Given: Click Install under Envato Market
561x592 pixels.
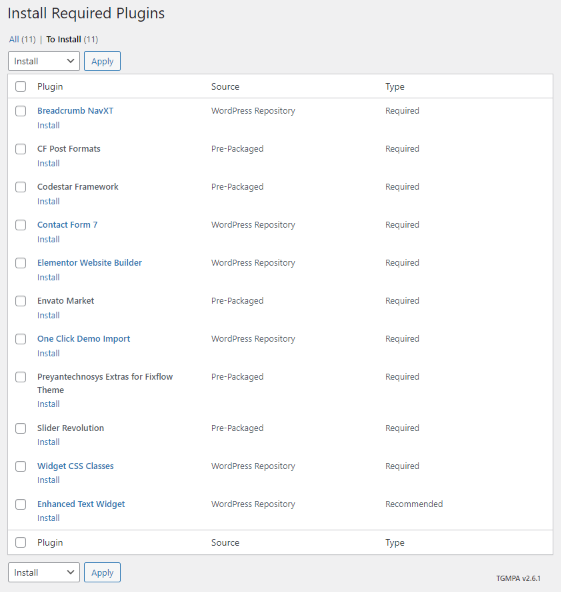Looking at the screenshot, I should [x=48, y=315].
